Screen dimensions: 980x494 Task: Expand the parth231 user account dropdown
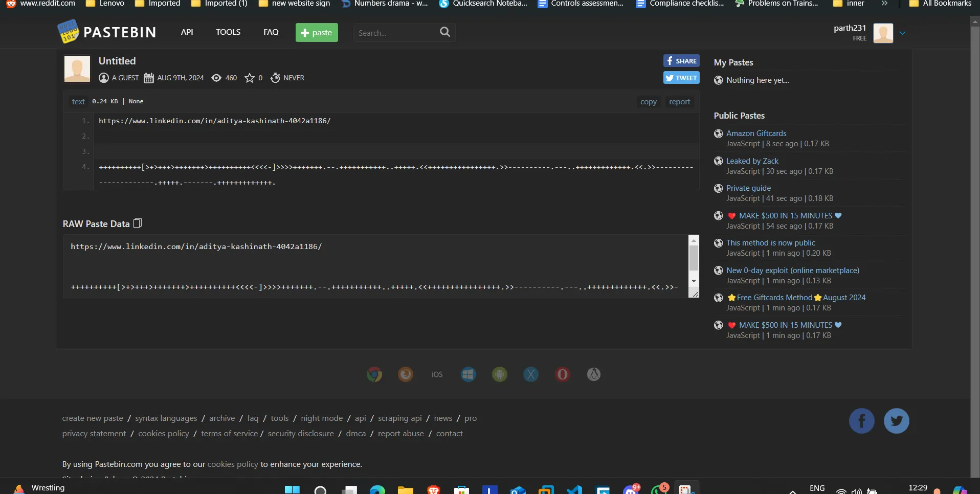(x=902, y=33)
